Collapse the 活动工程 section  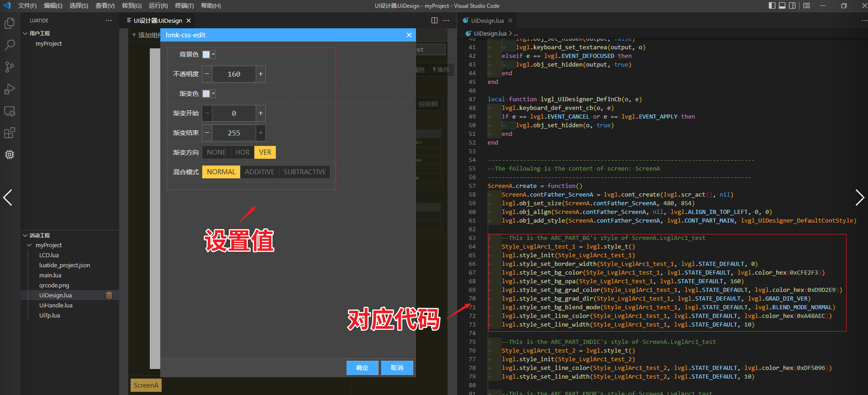26,235
